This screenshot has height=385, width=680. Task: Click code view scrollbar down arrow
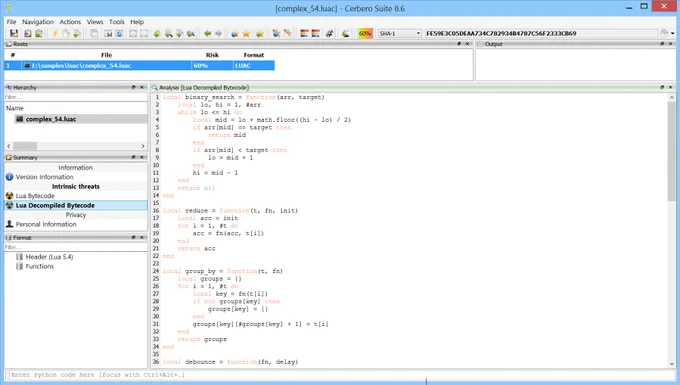pos(672,364)
